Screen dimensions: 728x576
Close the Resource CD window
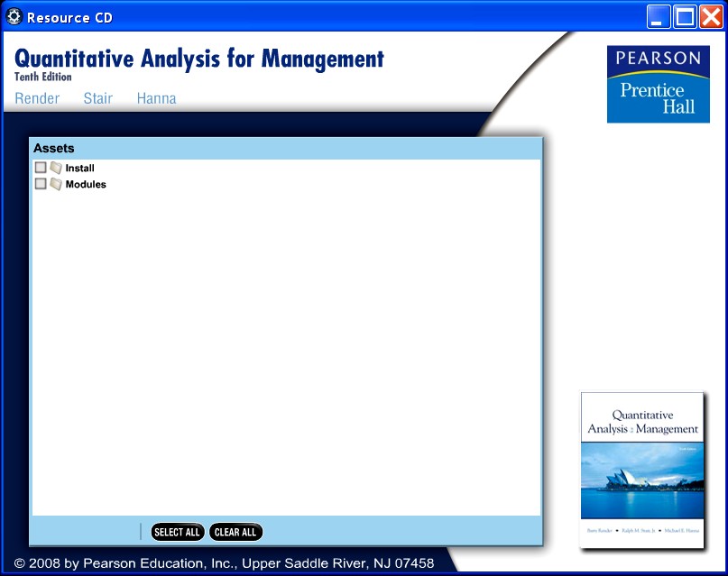(711, 17)
